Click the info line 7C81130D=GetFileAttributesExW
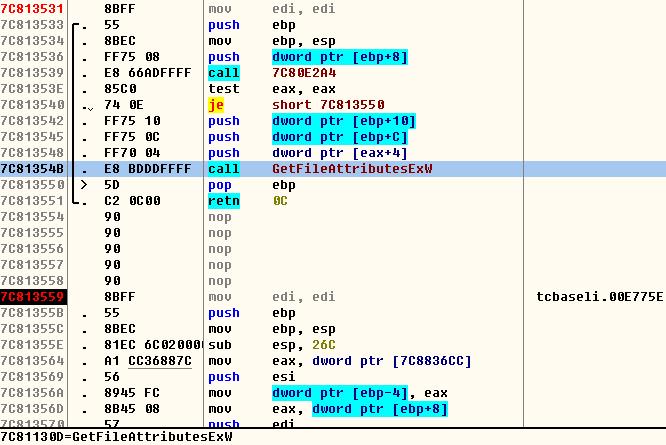The height and width of the screenshot is (445, 666). coord(116,437)
